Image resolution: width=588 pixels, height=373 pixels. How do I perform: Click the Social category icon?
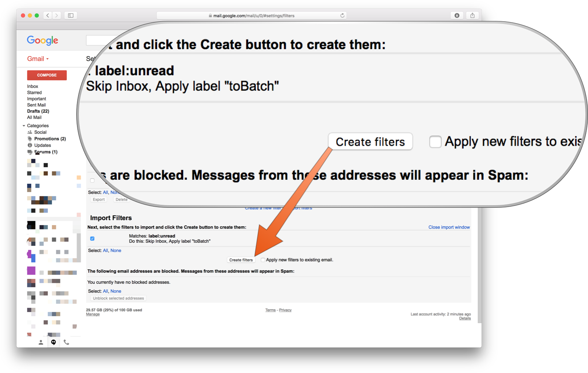point(30,132)
